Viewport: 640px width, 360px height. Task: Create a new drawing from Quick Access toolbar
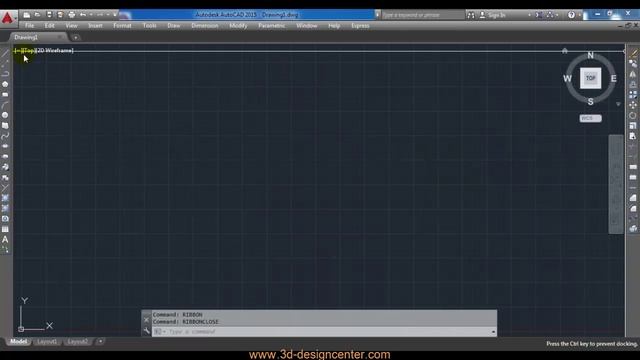(27, 15)
